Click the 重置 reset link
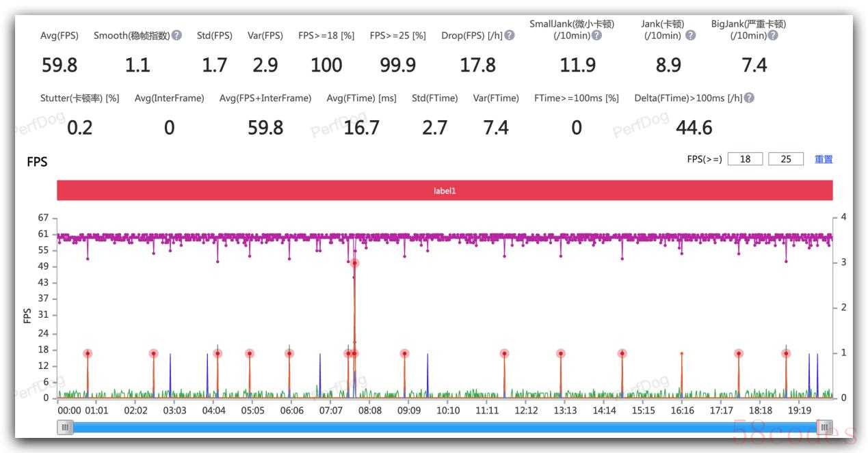Image resolution: width=868 pixels, height=453 pixels. [x=824, y=159]
